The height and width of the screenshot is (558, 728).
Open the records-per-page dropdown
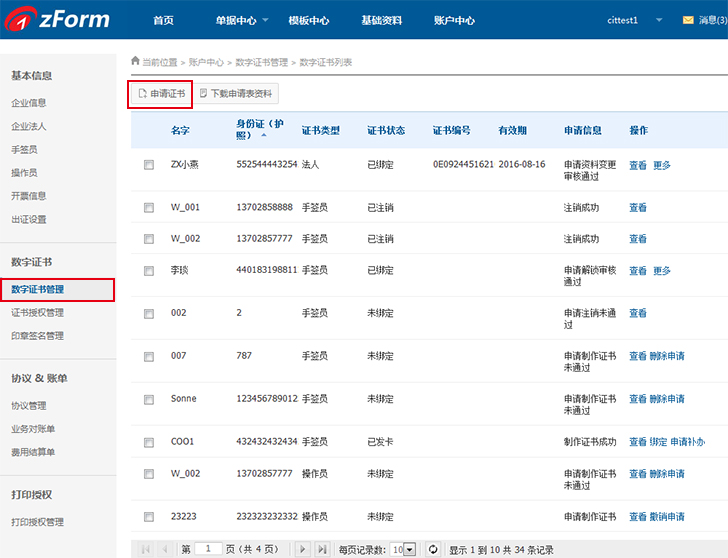(409, 549)
